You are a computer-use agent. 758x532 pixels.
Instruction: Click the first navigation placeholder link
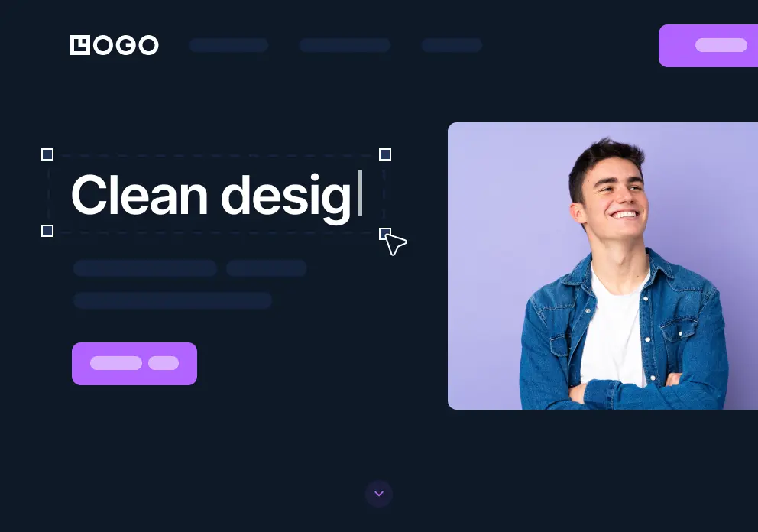click(229, 45)
